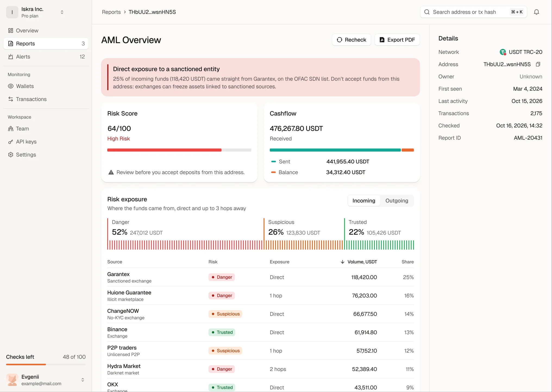Click the Reports breadcrumb link
Image resolution: width=552 pixels, height=392 pixels.
[x=111, y=12]
